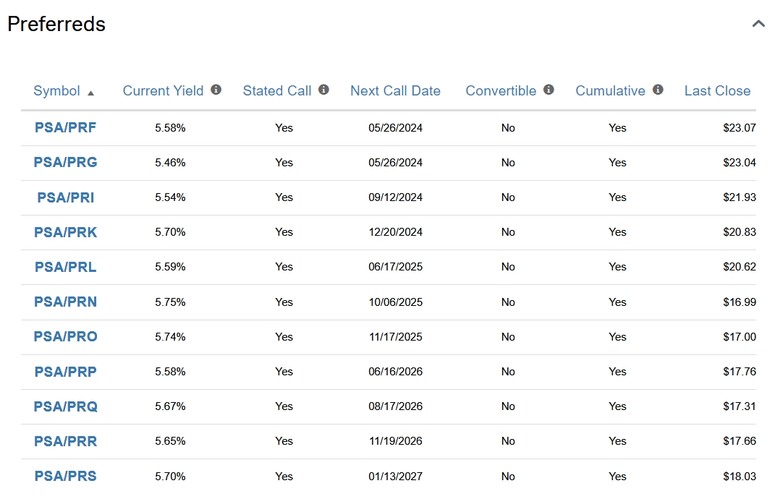Open PSA/PRI preferred symbol
Image resolution: width=780 pixels, height=499 pixels.
tap(66, 198)
